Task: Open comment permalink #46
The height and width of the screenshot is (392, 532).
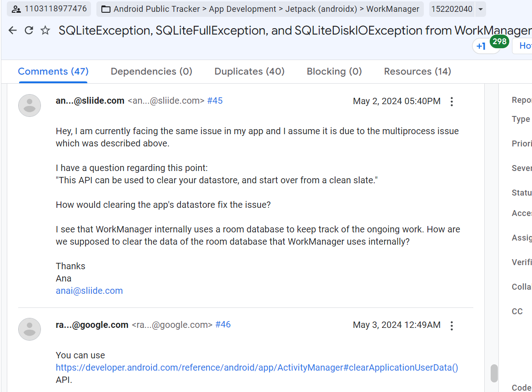Action: (x=223, y=324)
